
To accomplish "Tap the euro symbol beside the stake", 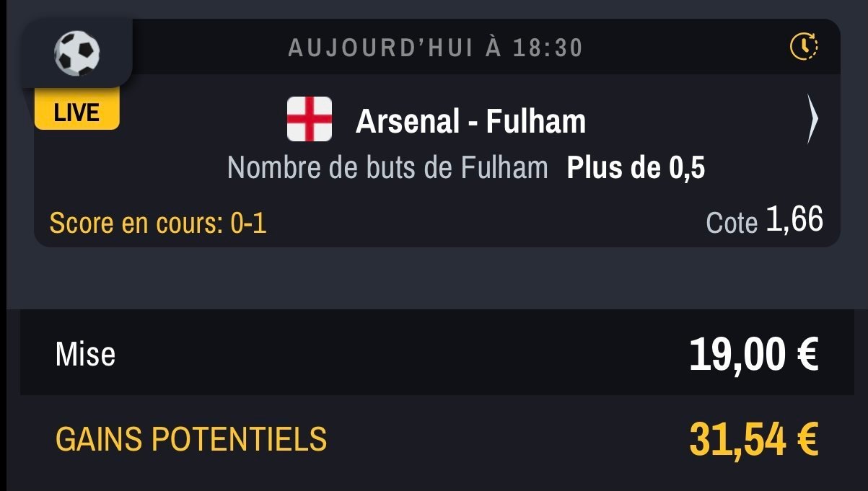I will pos(807,355).
